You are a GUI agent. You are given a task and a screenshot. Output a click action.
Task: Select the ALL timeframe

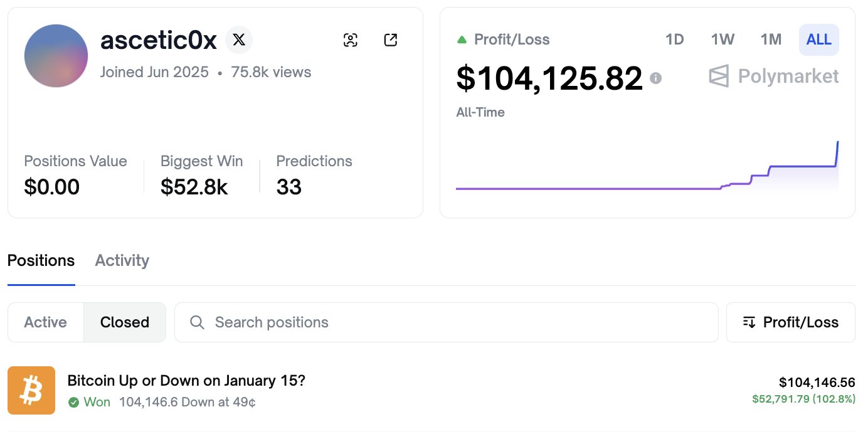click(x=818, y=40)
